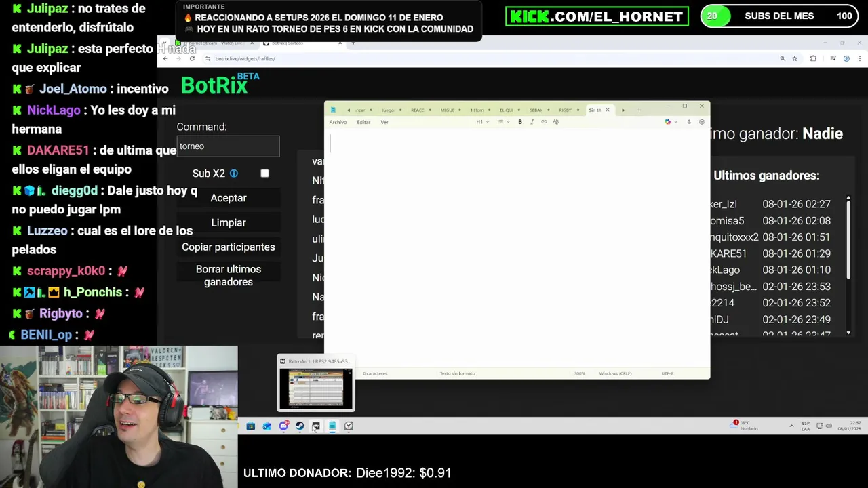Screen dimensions: 868x488
Task: Toggle the Sub X2 checkbox
Action: point(264,174)
